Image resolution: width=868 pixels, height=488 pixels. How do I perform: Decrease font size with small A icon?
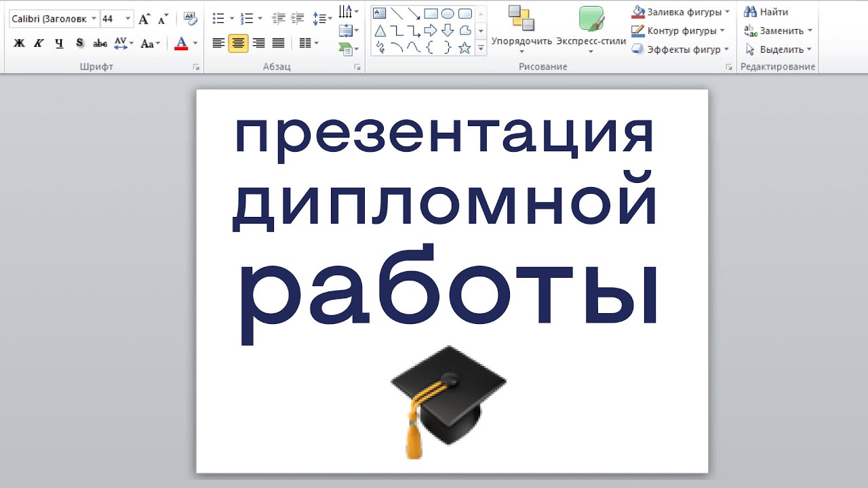(162, 19)
